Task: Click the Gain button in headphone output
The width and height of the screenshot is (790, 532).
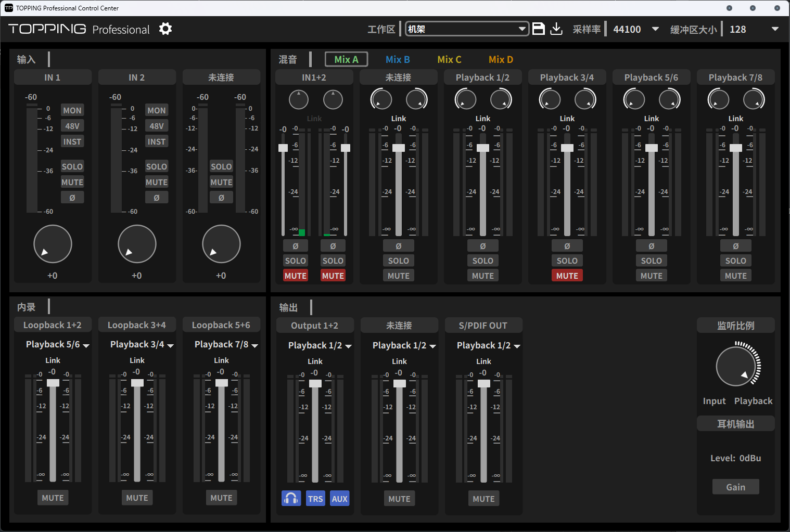Action: pyautogui.click(x=735, y=487)
